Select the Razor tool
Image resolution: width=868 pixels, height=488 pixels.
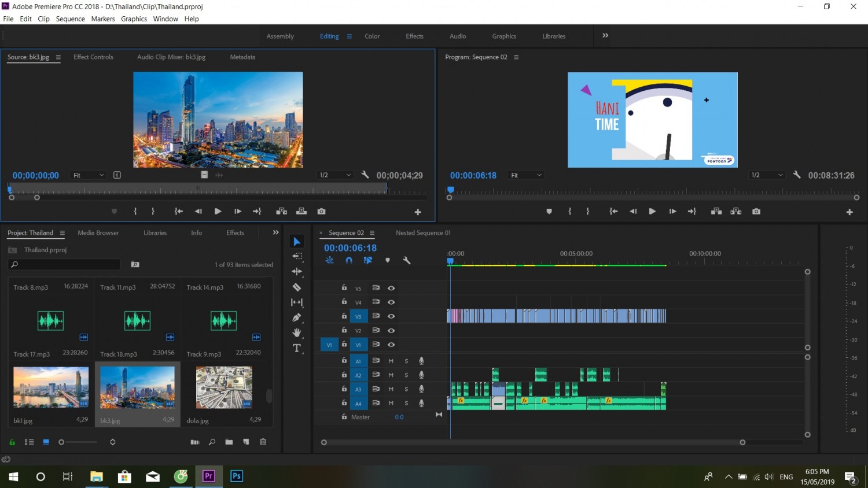(297, 287)
